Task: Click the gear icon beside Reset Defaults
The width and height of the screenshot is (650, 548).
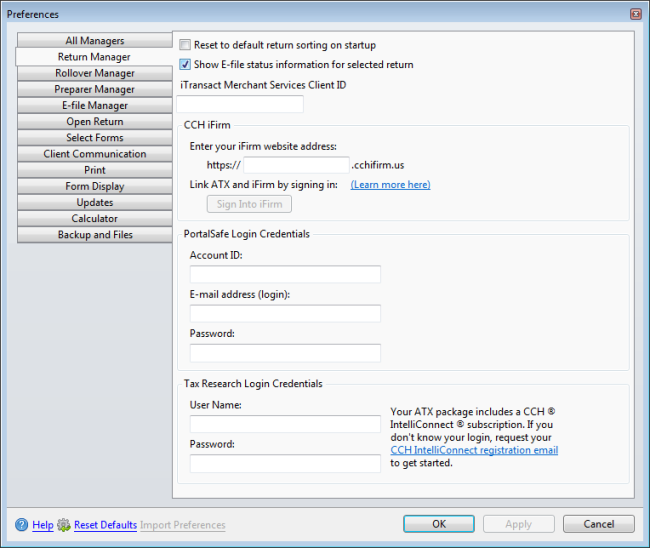Action: (x=64, y=525)
